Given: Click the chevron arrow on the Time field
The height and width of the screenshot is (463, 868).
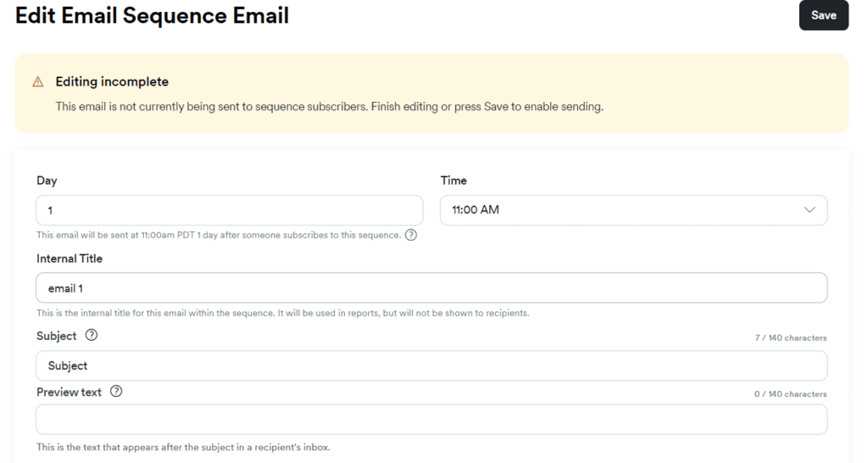Looking at the screenshot, I should [809, 210].
